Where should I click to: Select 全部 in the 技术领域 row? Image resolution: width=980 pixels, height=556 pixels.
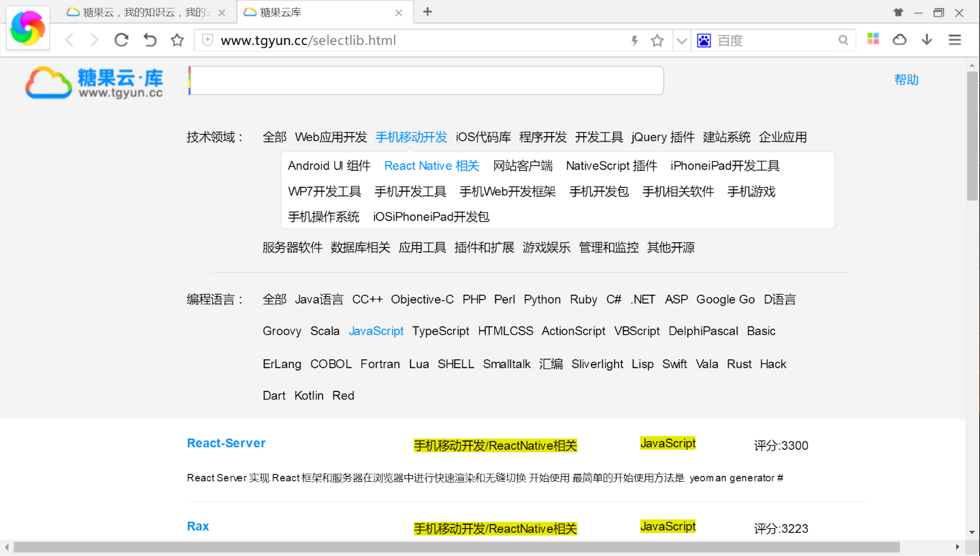click(274, 137)
